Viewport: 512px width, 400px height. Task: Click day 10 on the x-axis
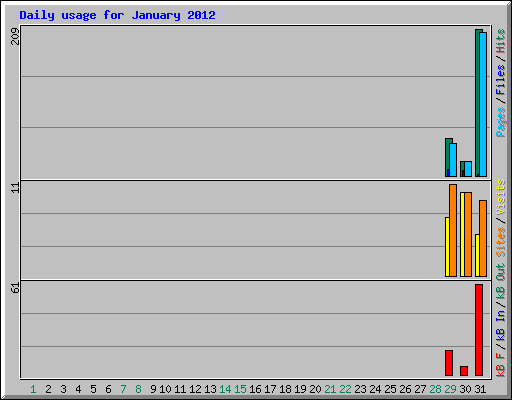pyautogui.click(x=165, y=389)
